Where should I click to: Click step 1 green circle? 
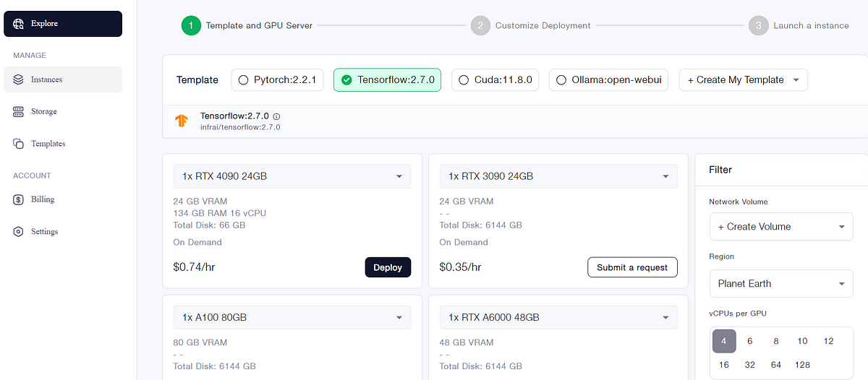pyautogui.click(x=191, y=25)
